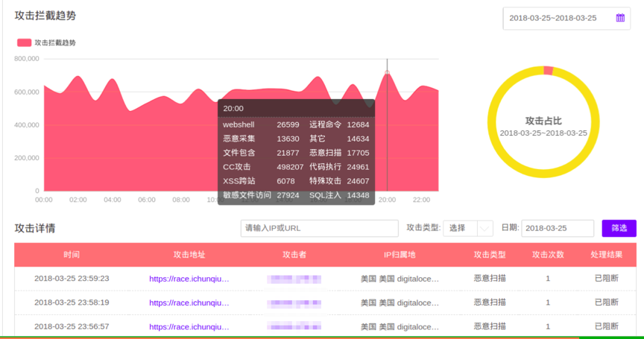The height and width of the screenshot is (339, 644).
Task: Click the 02:00 label on chart axis
Action: coord(78,200)
